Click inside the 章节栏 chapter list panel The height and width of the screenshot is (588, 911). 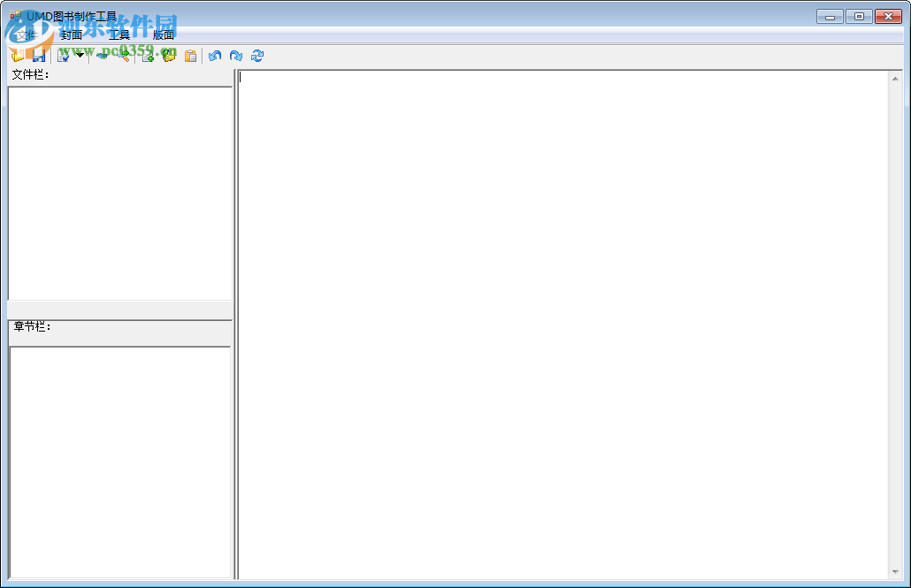120,462
